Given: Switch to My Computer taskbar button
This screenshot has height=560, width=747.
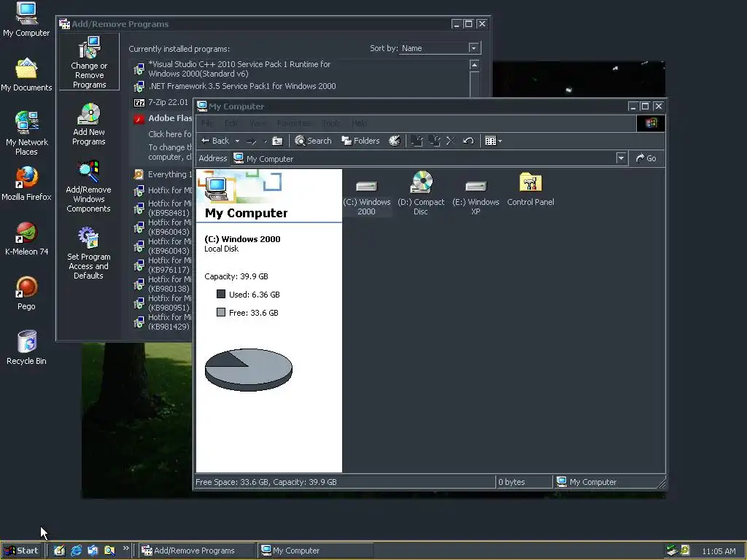Looking at the screenshot, I should pos(315,551).
